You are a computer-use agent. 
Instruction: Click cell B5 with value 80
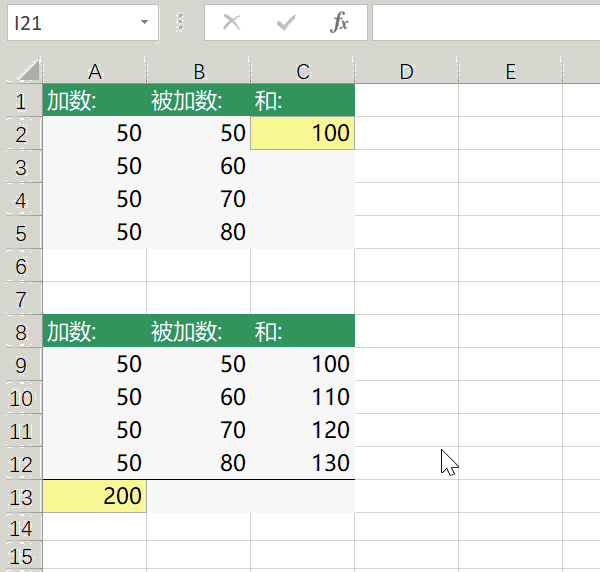[199, 232]
